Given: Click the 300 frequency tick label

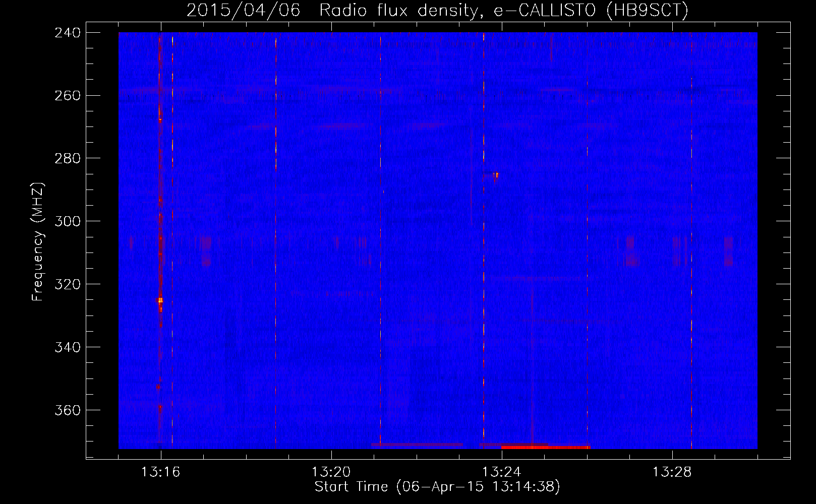Looking at the screenshot, I should pos(67,221).
